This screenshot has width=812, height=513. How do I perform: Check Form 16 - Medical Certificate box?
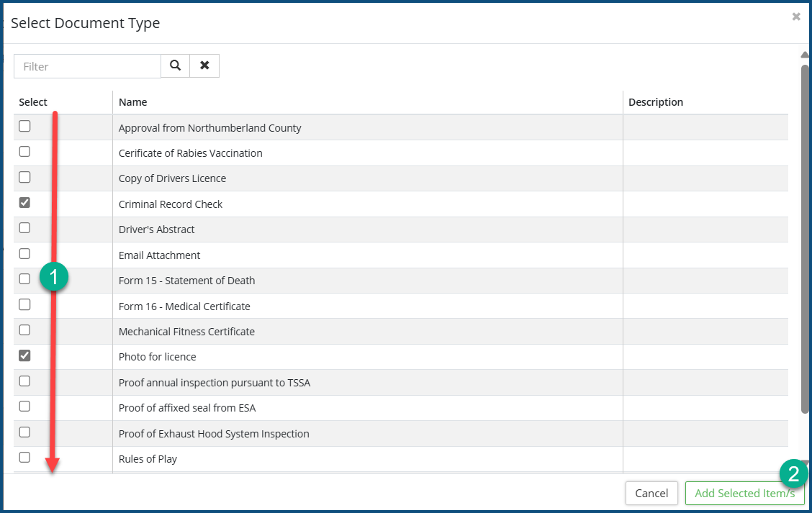tap(24, 305)
